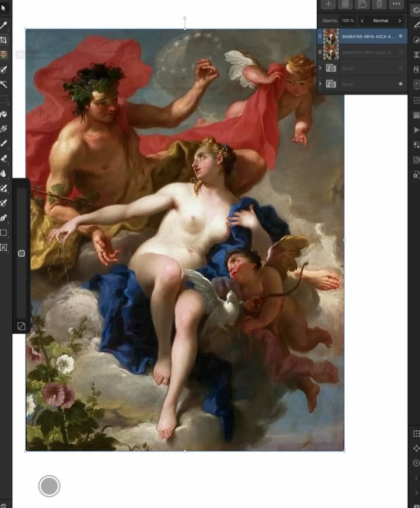Click the delete layer trash icon

click(x=379, y=4)
